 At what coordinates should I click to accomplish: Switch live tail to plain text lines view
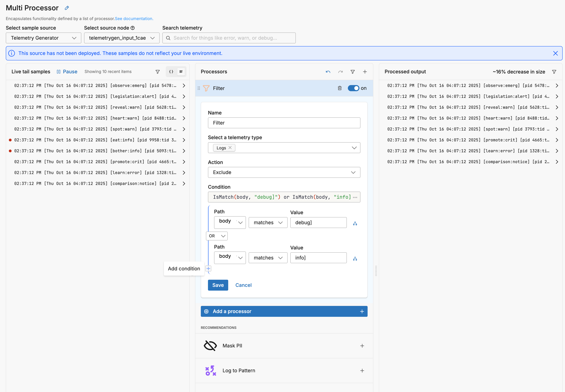coord(181,72)
